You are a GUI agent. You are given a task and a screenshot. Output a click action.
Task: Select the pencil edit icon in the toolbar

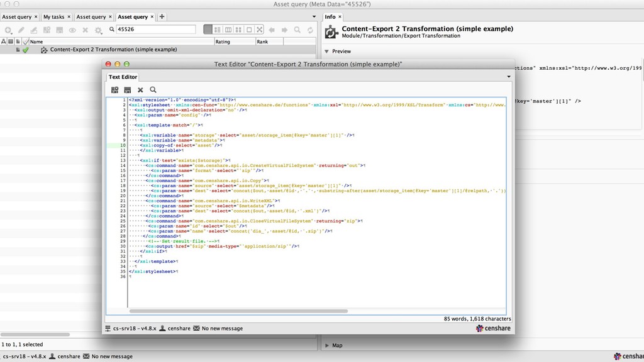[x=19, y=30]
